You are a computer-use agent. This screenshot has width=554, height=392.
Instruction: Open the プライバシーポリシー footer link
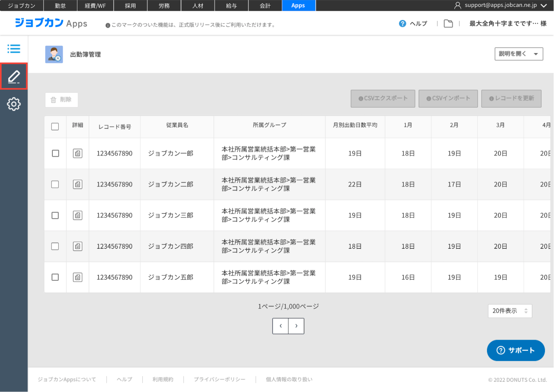(x=219, y=379)
